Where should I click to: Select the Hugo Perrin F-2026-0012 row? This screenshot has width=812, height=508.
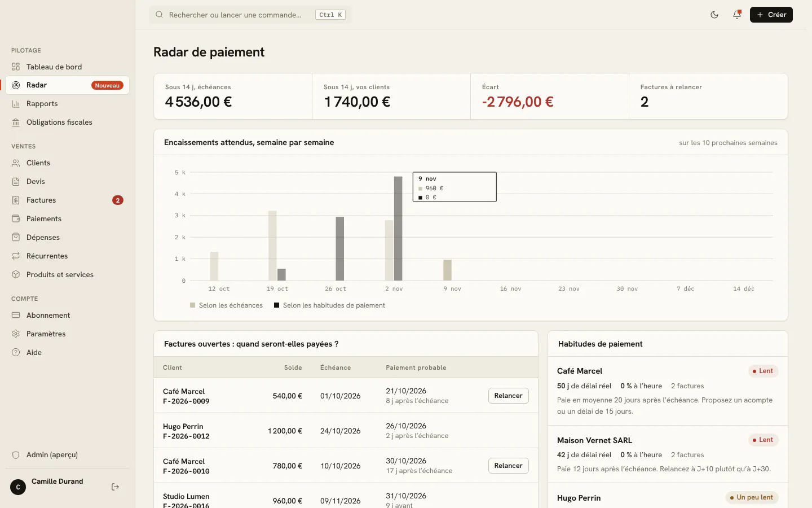tap(346, 431)
